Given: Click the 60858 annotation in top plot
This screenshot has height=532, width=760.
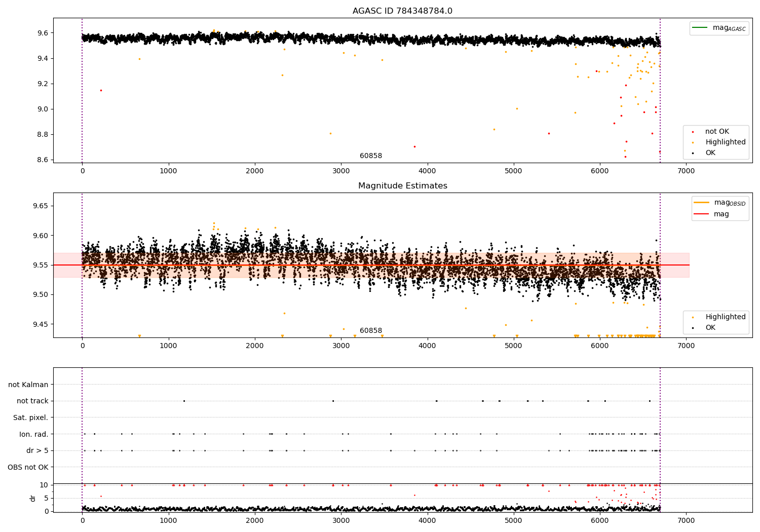Looking at the screenshot, I should click(x=371, y=156).
